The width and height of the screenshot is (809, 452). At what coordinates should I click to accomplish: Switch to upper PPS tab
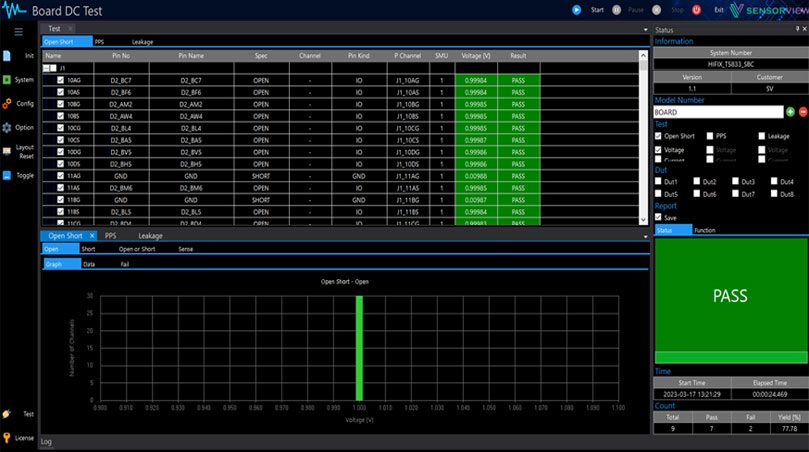(x=100, y=42)
